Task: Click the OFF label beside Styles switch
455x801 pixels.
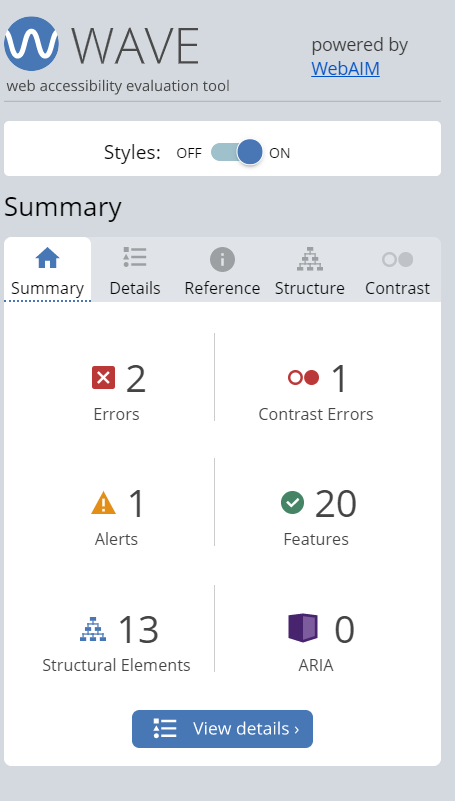Action: [189, 153]
